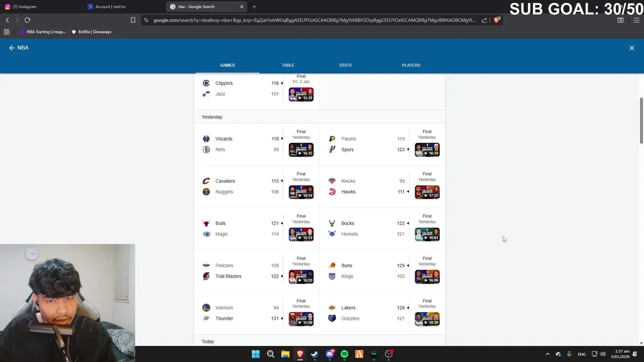Click the page vertical scrollbar
Screen dimensions: 644x362
[641, 121]
